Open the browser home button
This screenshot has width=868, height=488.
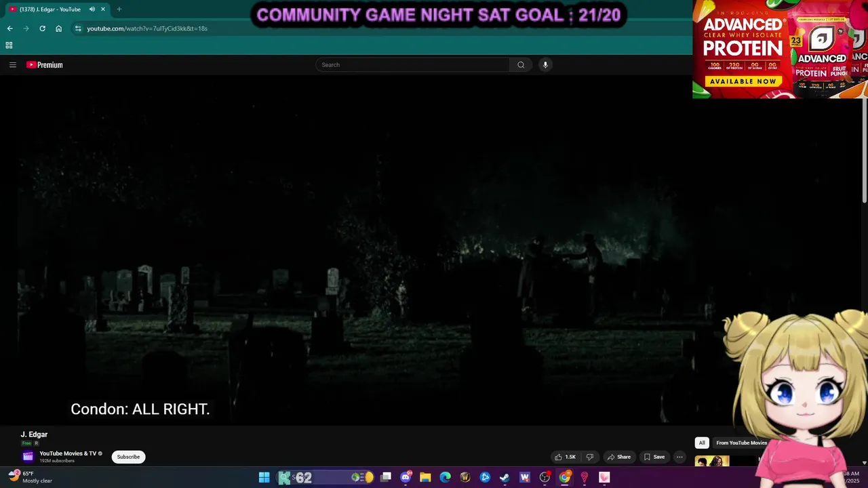(x=58, y=28)
